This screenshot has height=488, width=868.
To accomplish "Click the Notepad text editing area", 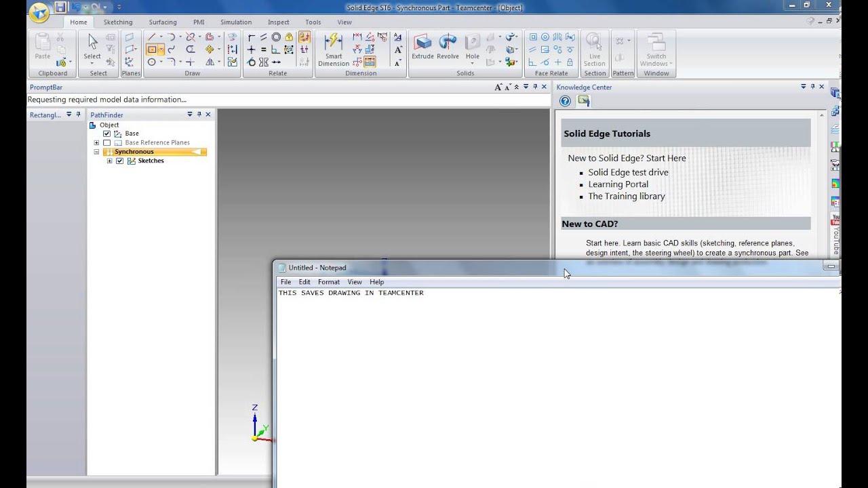I will point(557,388).
